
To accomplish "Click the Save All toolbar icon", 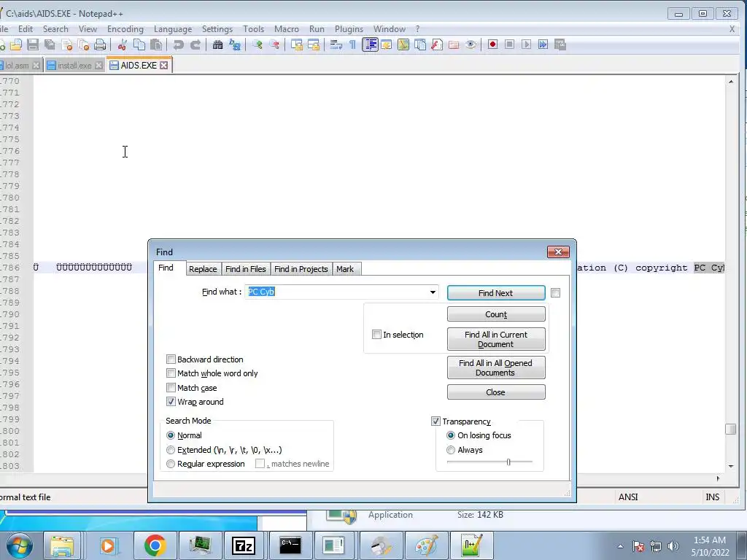I will [50, 44].
